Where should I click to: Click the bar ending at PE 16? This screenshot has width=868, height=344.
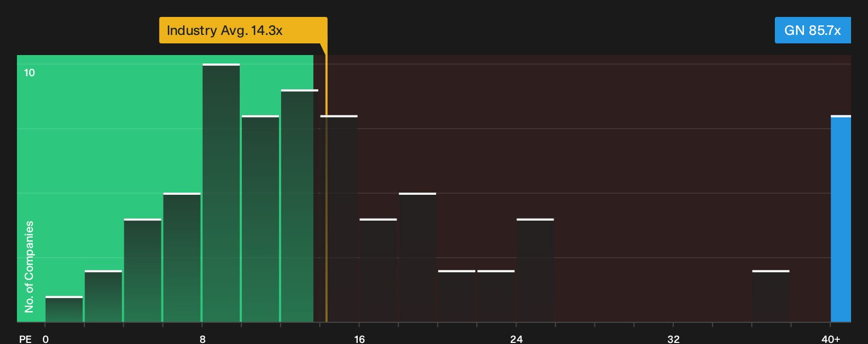tap(339, 219)
